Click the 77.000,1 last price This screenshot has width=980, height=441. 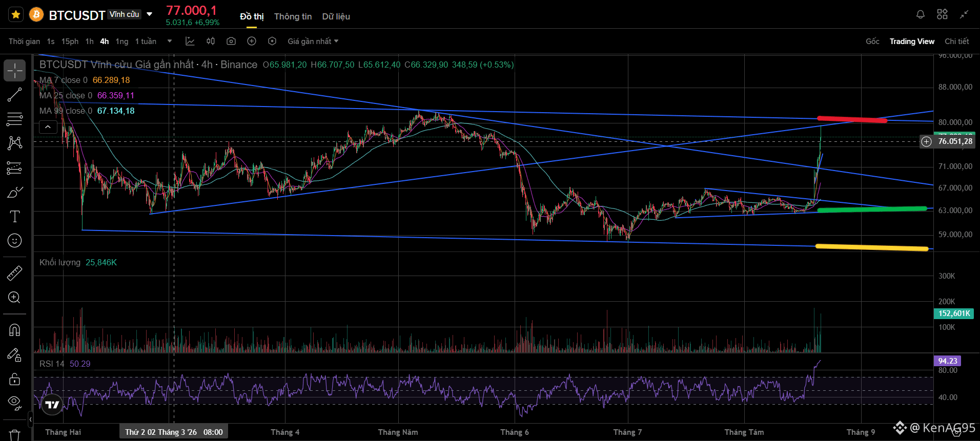point(192,10)
